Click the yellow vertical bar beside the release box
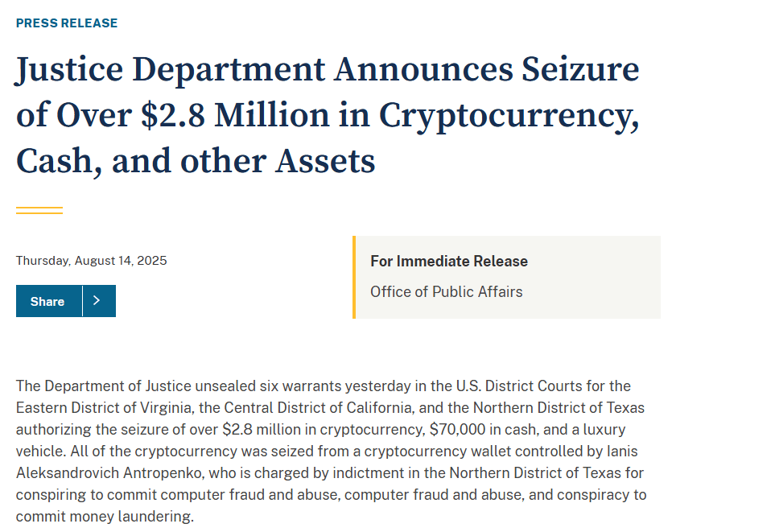Image resolution: width=775 pixels, height=532 pixels. (x=354, y=277)
